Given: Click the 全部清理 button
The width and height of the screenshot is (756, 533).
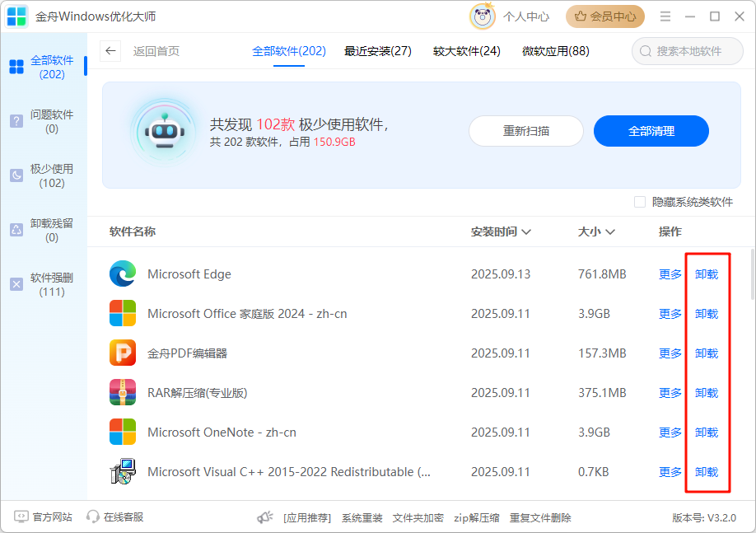Looking at the screenshot, I should [x=651, y=131].
